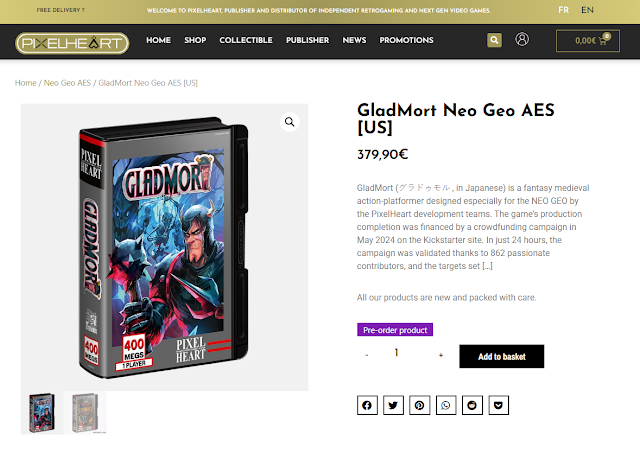Image resolution: width=640 pixels, height=460 pixels.
Task: Go to Neo Geo AES breadcrumb link
Action: point(67,83)
